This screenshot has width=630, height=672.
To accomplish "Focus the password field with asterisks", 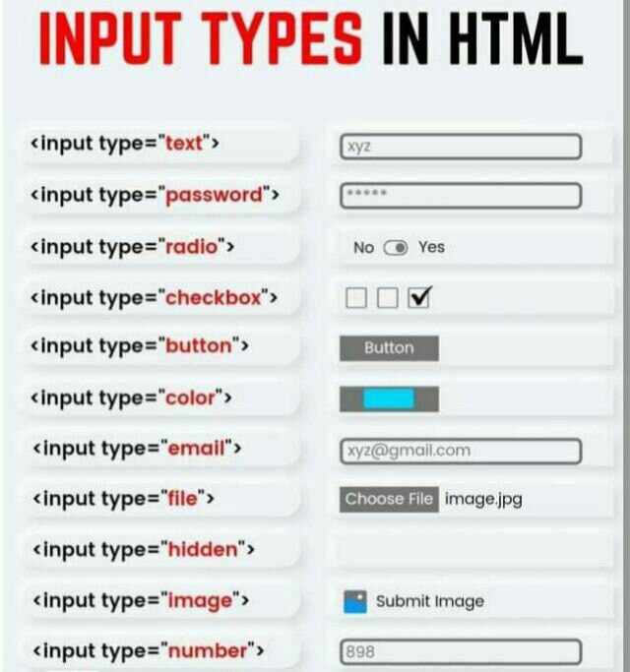I will [461, 196].
